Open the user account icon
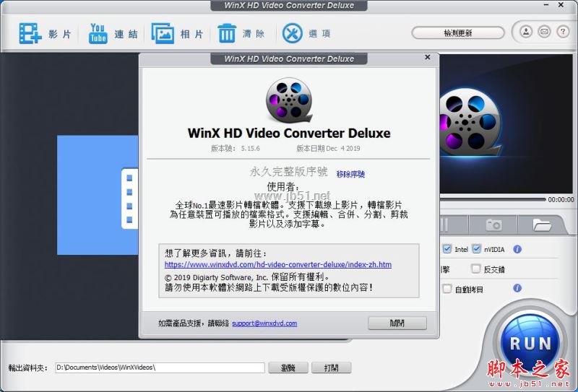The width and height of the screenshot is (578, 392). tap(526, 32)
